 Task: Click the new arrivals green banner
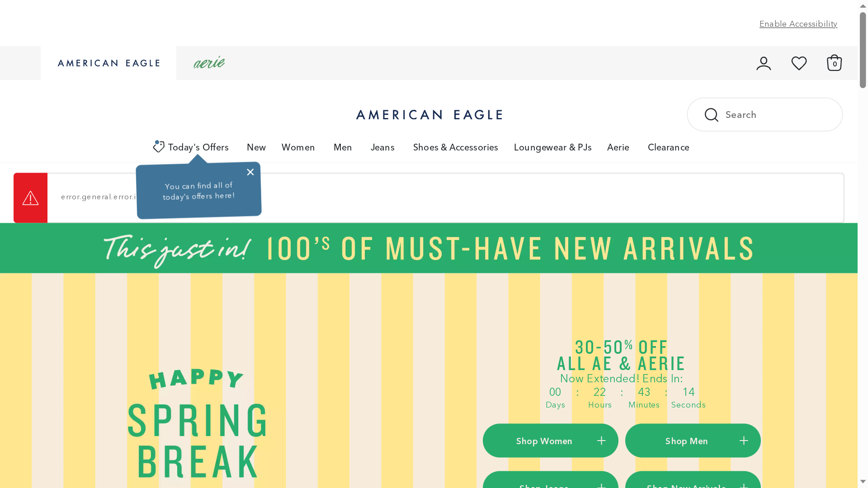pyautogui.click(x=429, y=248)
